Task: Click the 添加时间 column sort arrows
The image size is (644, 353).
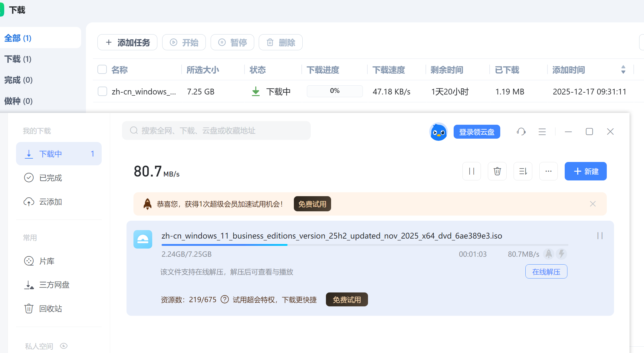Action: coord(623,70)
